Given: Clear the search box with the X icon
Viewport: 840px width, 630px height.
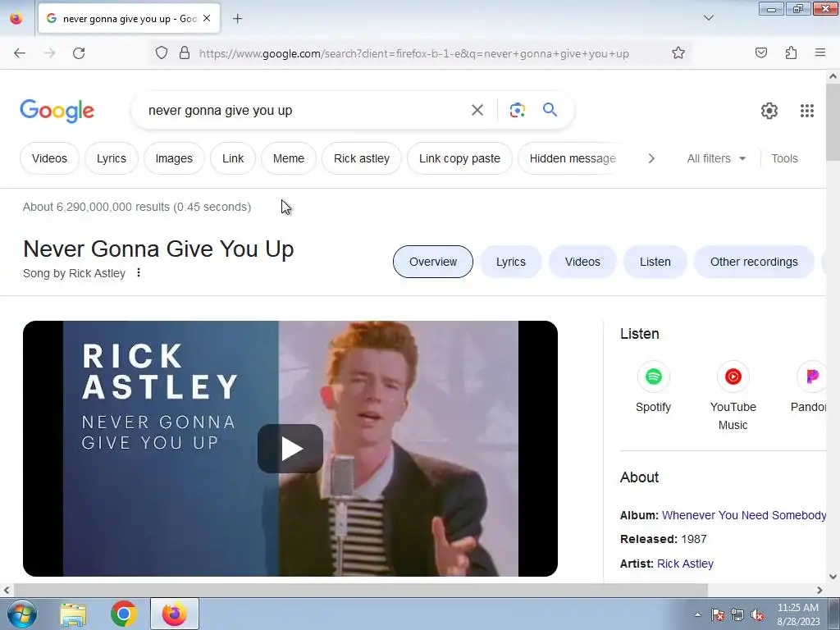Looking at the screenshot, I should (477, 111).
